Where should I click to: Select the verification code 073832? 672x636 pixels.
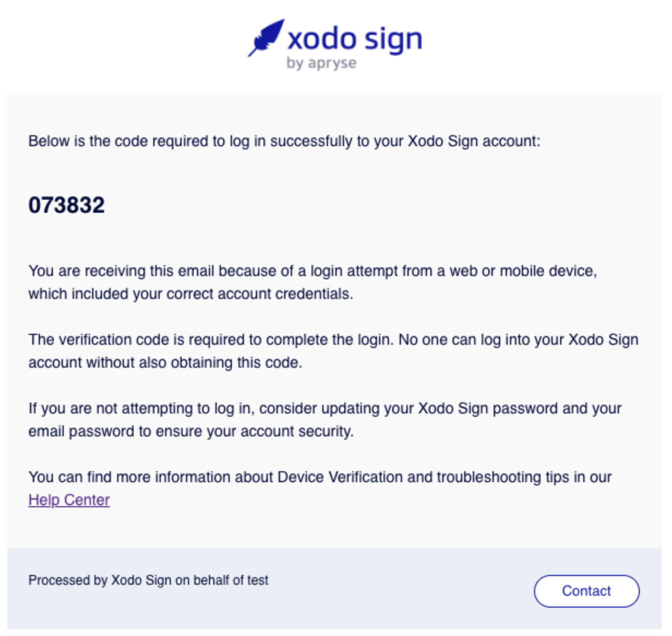pyautogui.click(x=67, y=205)
